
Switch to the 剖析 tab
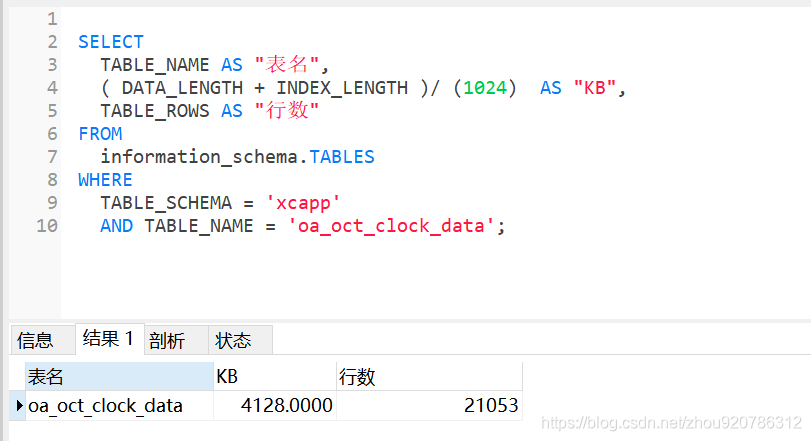(x=176, y=340)
